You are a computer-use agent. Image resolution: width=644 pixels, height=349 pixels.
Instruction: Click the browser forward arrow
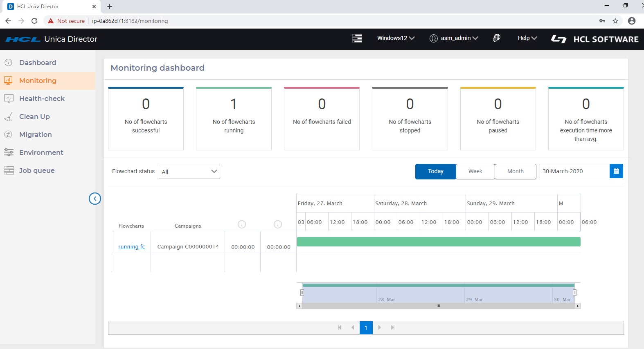click(21, 21)
